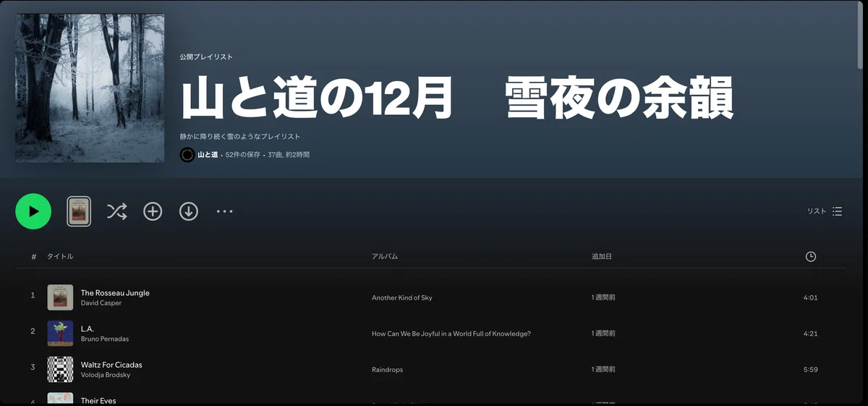Open the track Their Eyes
The height and width of the screenshot is (406, 868).
[x=98, y=400]
